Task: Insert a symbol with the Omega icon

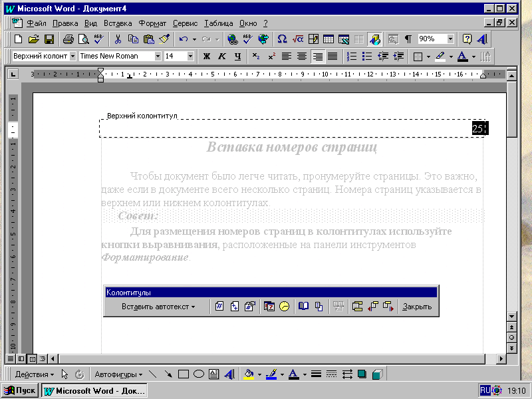Action: coord(282,39)
